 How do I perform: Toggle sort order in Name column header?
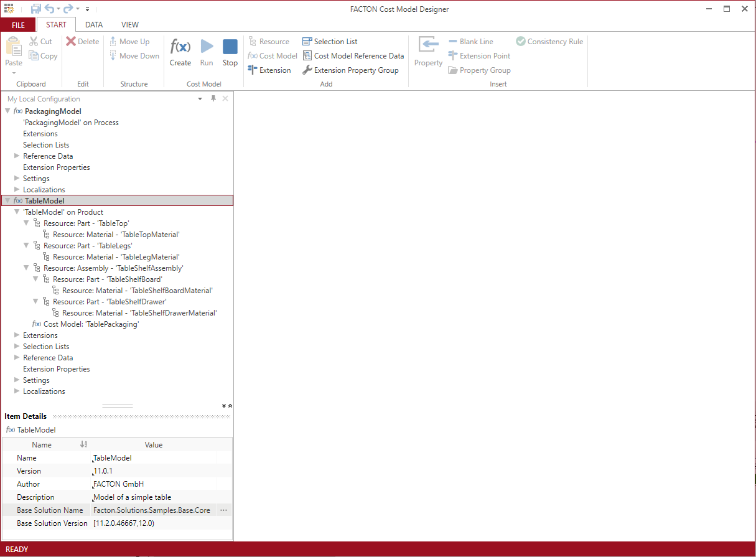(84, 444)
